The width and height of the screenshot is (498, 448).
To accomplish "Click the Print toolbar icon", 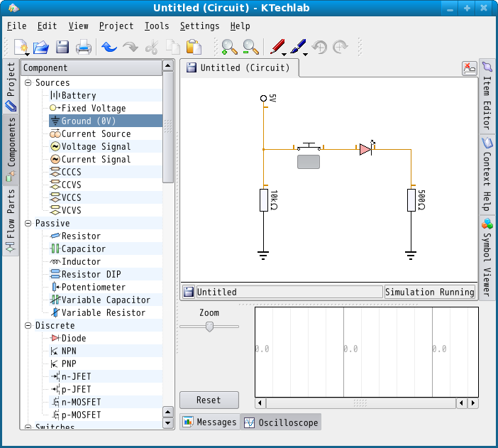I will (x=84, y=48).
